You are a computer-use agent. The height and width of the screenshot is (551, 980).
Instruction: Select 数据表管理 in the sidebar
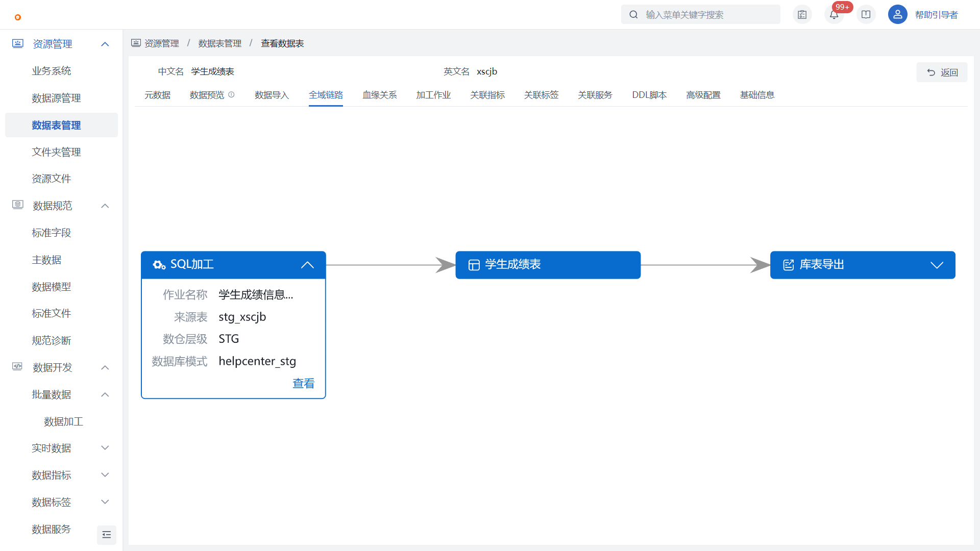pyautogui.click(x=61, y=125)
